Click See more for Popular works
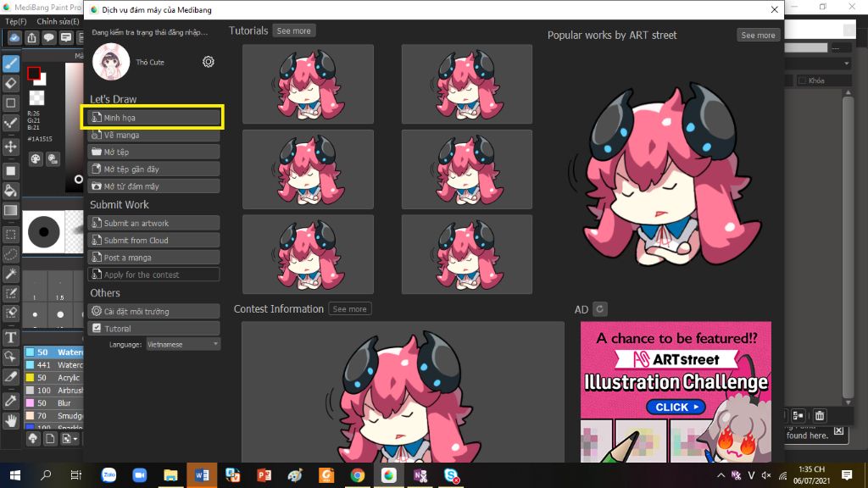This screenshot has height=488, width=868. coord(758,35)
